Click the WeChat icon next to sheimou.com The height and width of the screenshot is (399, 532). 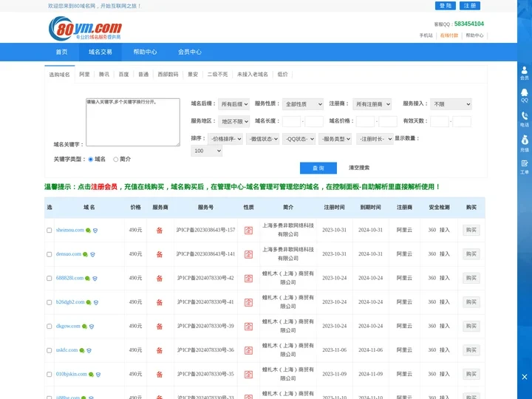(x=88, y=231)
